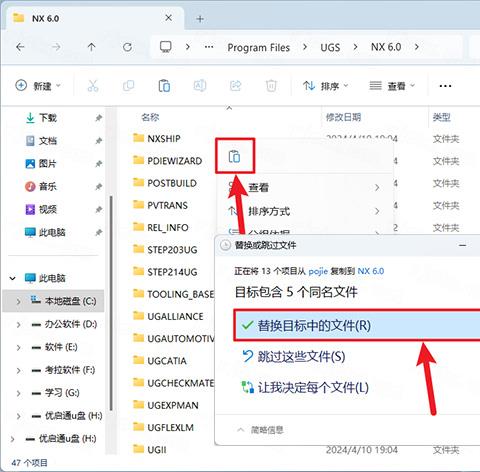Choose 替换目标中的文件(R) option

point(357,325)
